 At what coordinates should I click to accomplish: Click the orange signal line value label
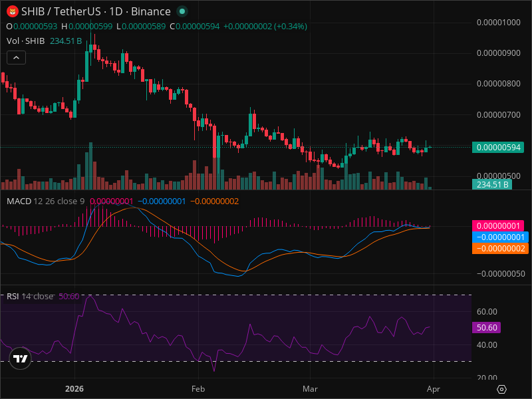pos(500,248)
